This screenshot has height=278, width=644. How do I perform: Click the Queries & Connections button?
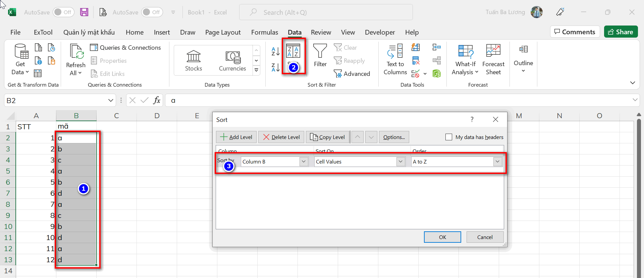point(126,47)
